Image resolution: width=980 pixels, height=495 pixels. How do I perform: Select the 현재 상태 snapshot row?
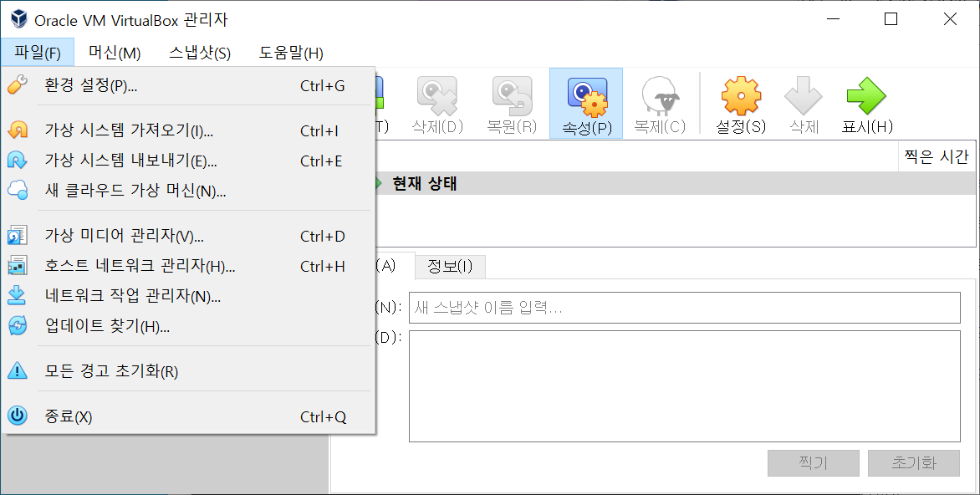(675, 184)
